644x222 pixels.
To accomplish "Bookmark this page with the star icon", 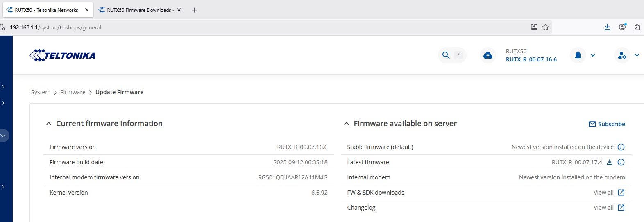I will tap(546, 27).
